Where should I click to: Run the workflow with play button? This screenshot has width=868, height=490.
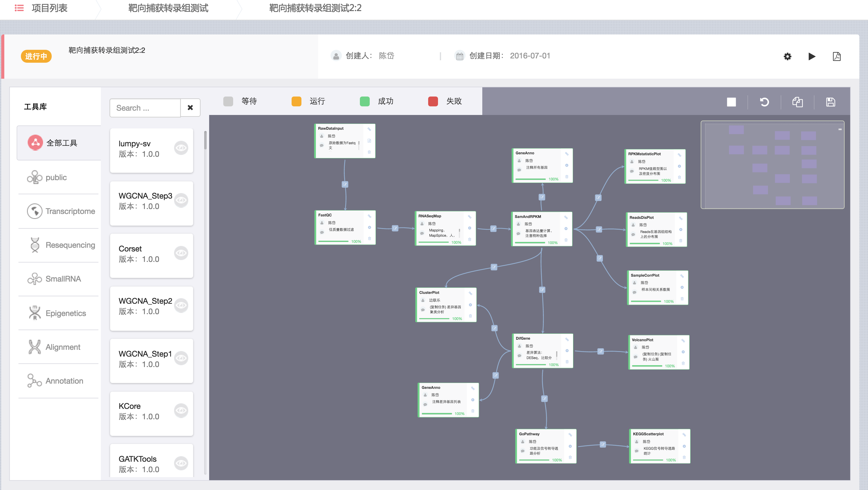tap(812, 56)
